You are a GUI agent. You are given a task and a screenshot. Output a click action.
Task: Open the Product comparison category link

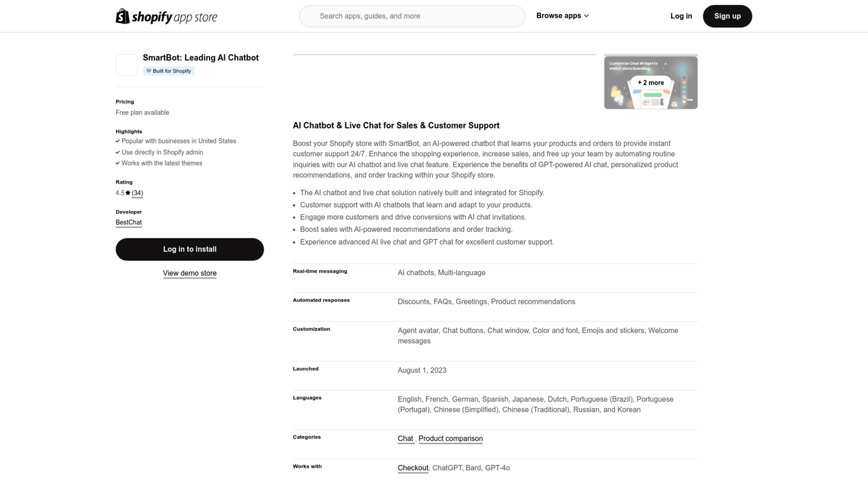pos(451,438)
